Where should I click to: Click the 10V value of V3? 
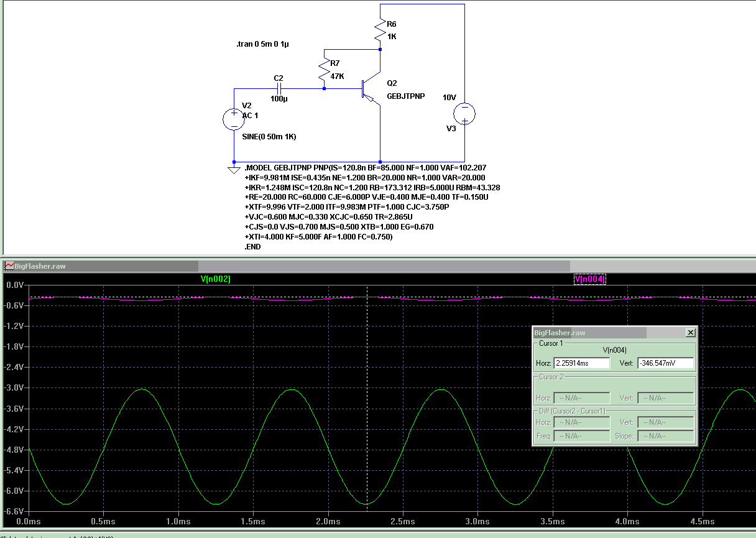coord(449,97)
